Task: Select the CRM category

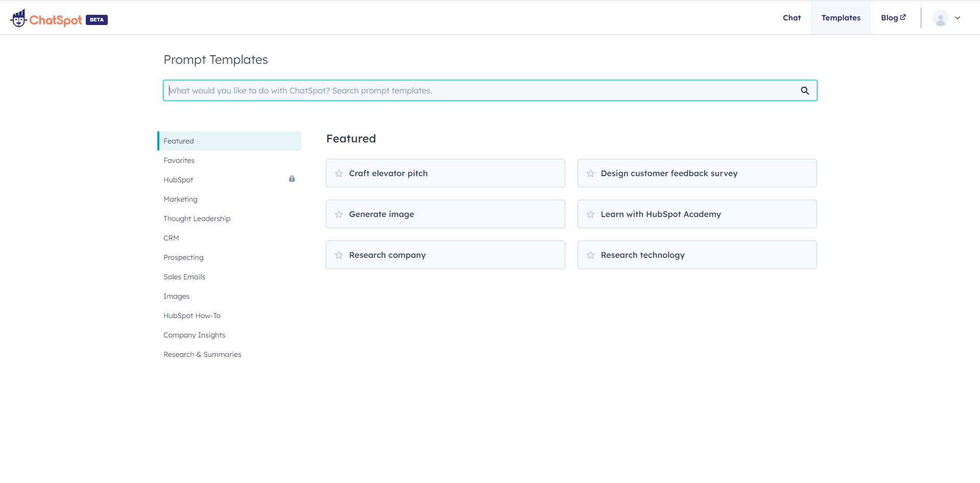Action: 229,238
